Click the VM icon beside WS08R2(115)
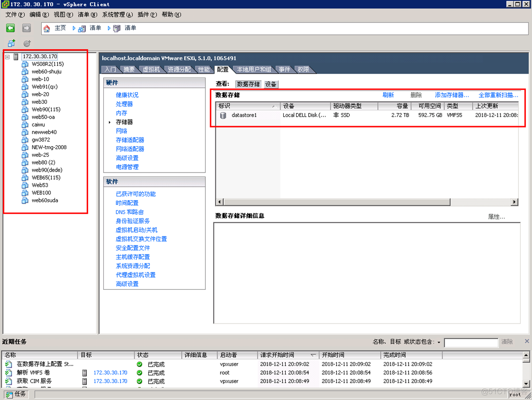The height and width of the screenshot is (400, 532). tap(25, 64)
